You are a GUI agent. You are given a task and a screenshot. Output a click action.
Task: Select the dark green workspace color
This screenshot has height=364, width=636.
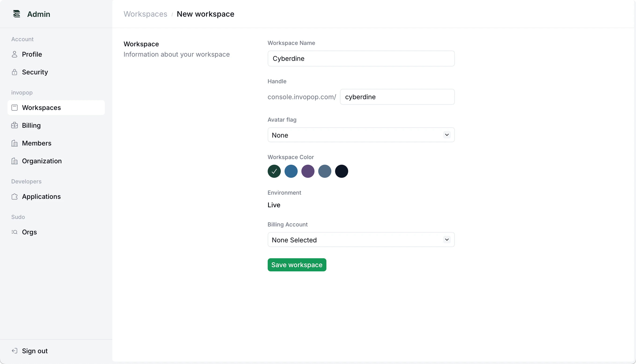(274, 171)
